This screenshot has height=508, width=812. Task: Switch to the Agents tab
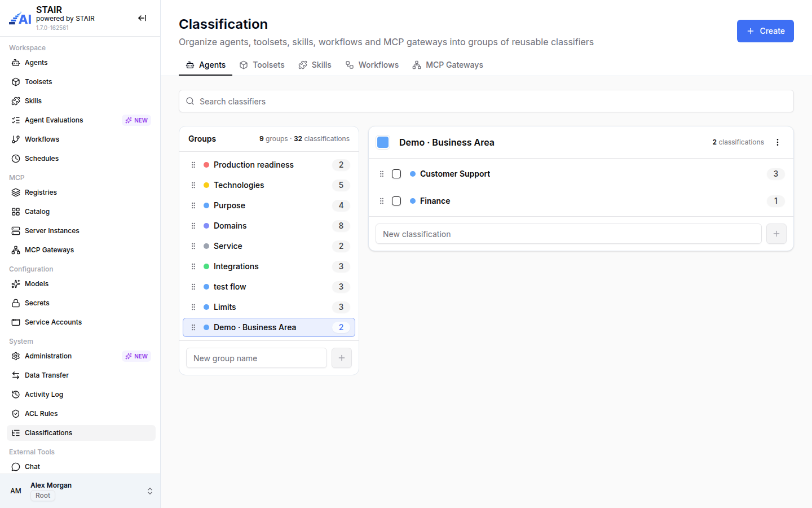click(x=206, y=65)
